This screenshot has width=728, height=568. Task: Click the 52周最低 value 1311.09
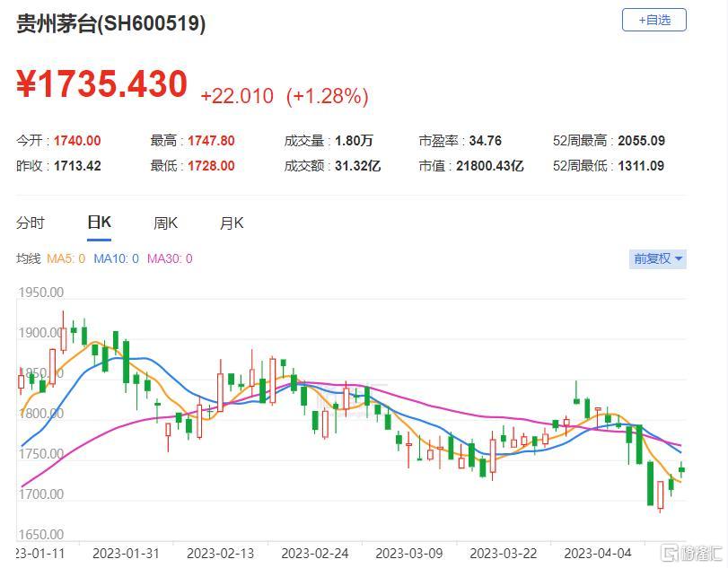point(641,166)
